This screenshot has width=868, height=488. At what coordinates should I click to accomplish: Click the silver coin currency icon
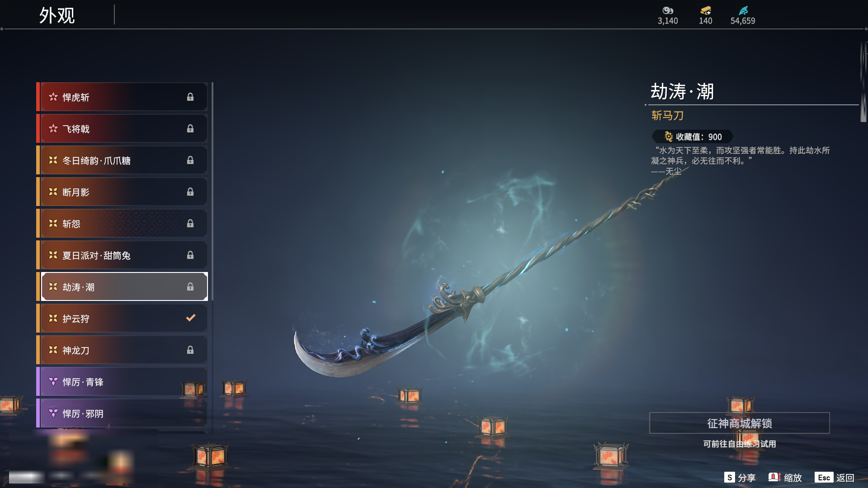pos(668,10)
